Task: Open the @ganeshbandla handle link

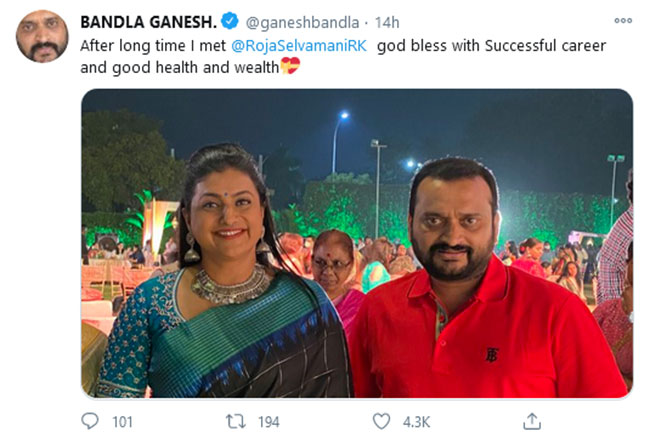Action: 300,20
